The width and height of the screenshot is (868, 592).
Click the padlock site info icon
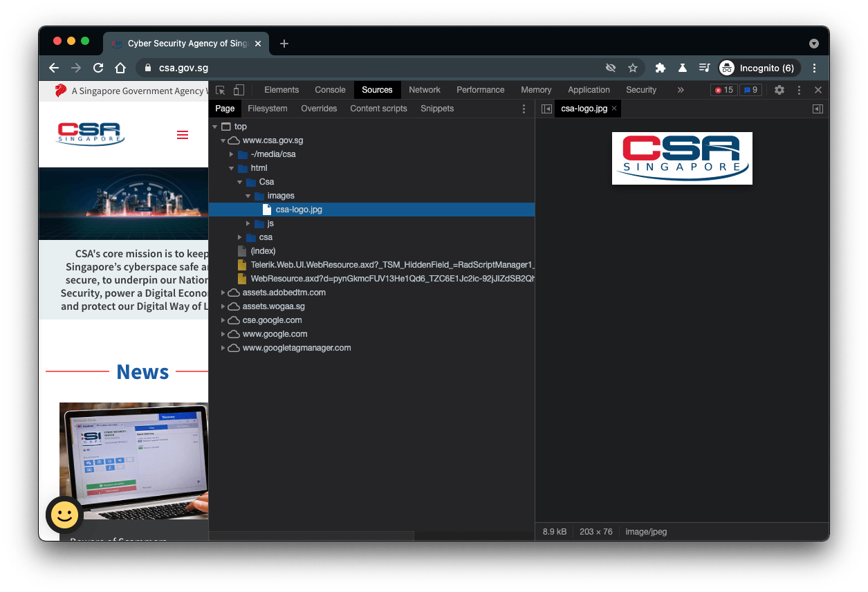tap(148, 68)
